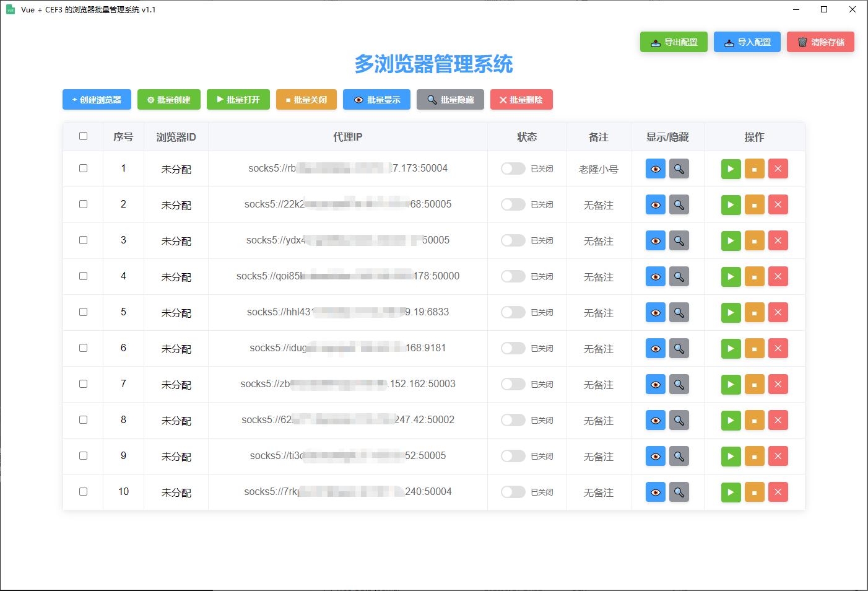Check the select-all checkbox in table header
Image resolution: width=868 pixels, height=591 pixels.
tap(83, 136)
